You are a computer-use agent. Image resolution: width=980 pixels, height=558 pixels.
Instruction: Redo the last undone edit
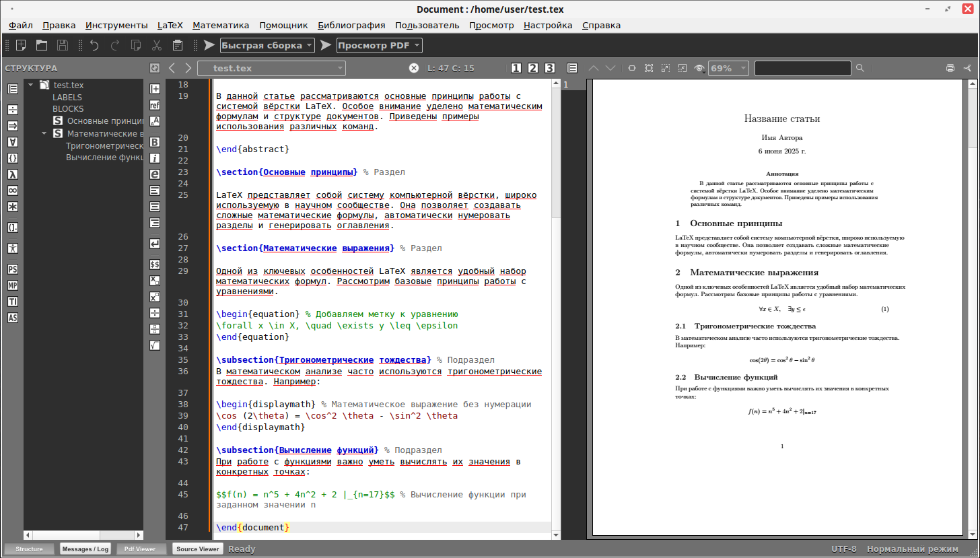(x=115, y=45)
